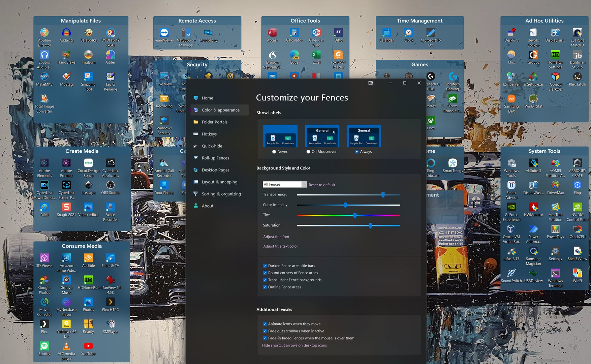The width and height of the screenshot is (591, 364).
Task: Open Folder Portals settings page
Action: 219,122
